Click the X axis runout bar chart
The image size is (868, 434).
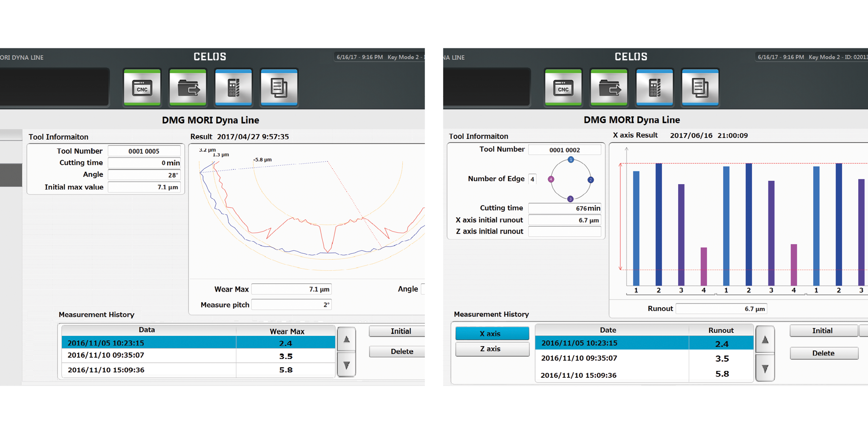739,221
